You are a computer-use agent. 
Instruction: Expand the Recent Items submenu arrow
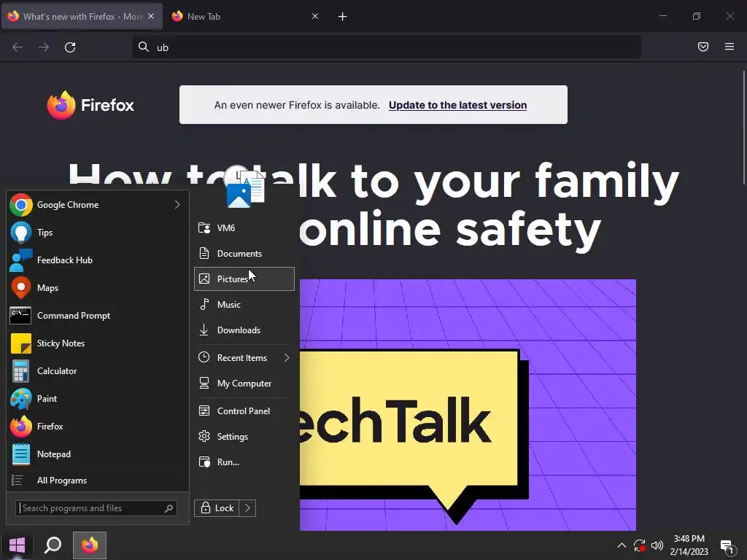[287, 357]
